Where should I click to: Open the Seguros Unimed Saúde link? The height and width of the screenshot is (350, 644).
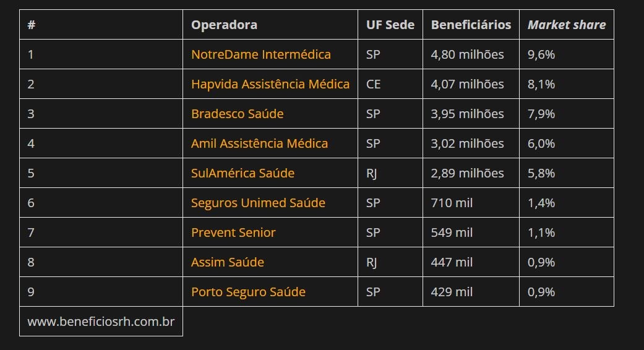pos(259,203)
